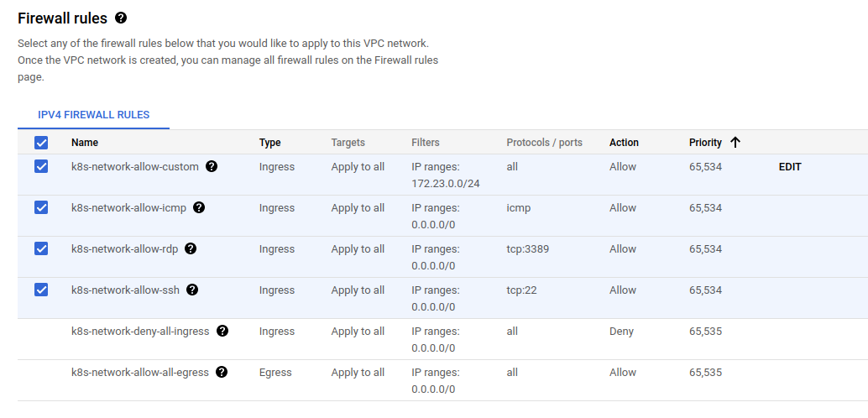Uncheck the k8s-network-allow-icmp rule
The image size is (868, 418).
tap(41, 207)
